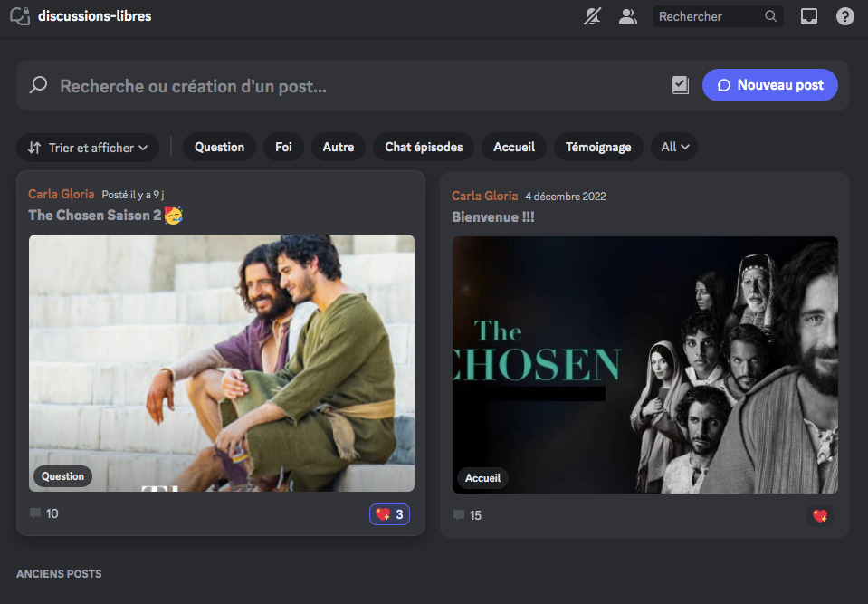The height and width of the screenshot is (604, 868).
Task: Filter posts by Foi tag
Action: (283, 148)
